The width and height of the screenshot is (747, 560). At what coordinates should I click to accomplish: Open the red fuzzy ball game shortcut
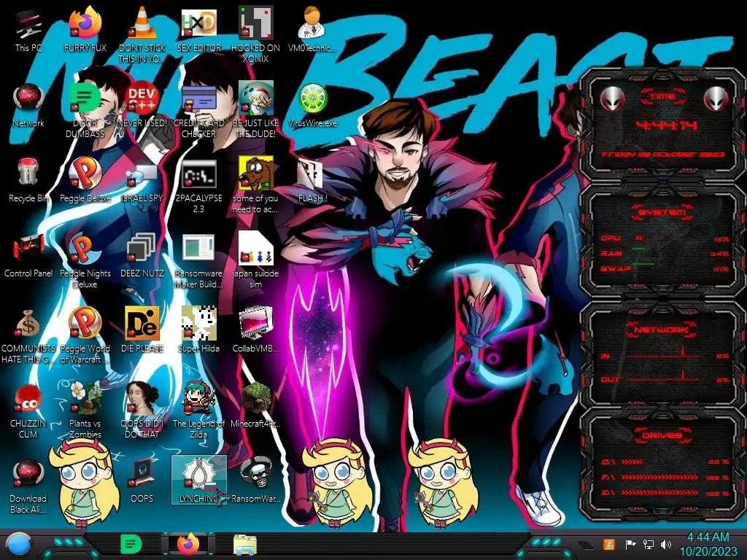point(28,411)
